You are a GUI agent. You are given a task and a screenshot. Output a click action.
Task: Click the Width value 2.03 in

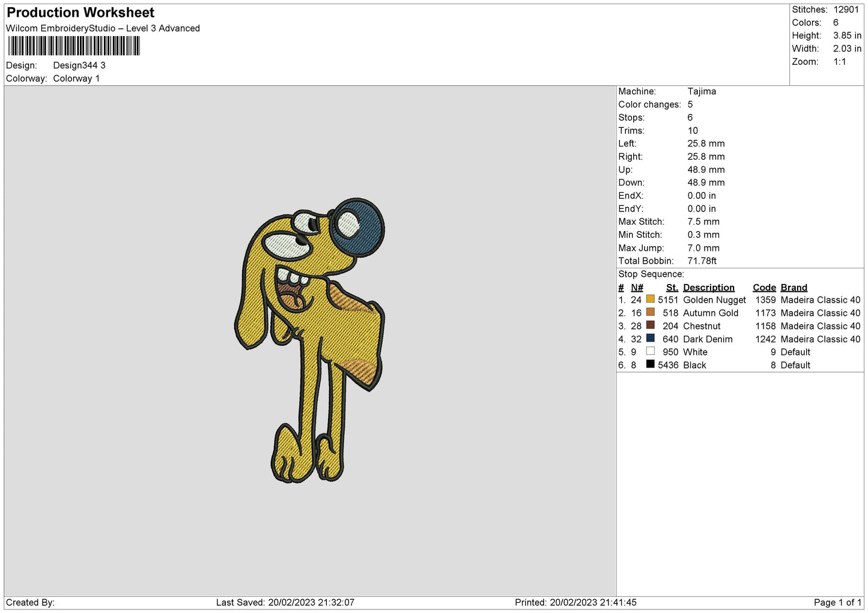(847, 49)
